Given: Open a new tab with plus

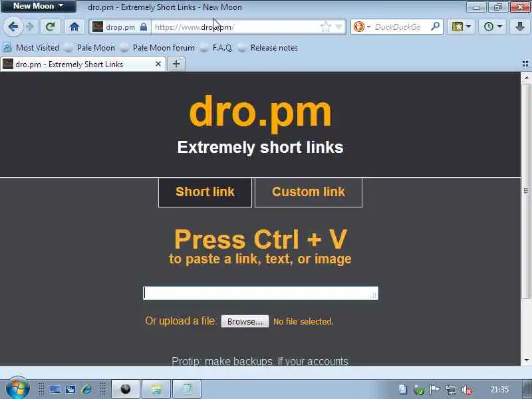Looking at the screenshot, I should pos(176,64).
